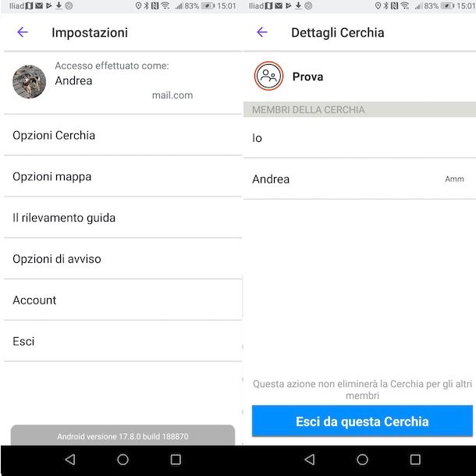Tap Esci to log out

(123, 341)
